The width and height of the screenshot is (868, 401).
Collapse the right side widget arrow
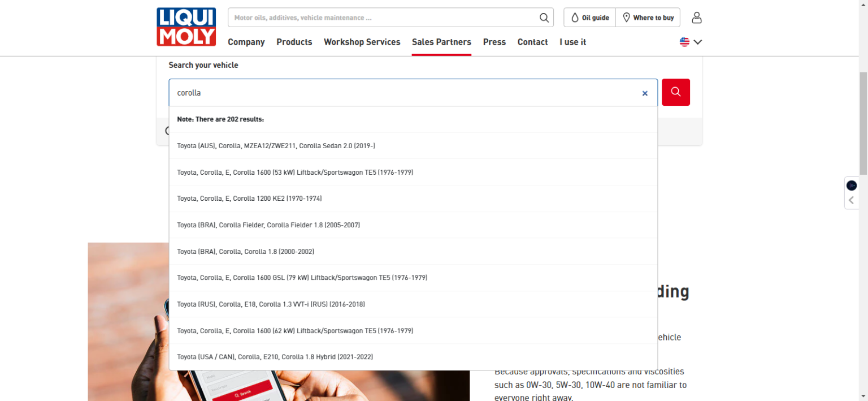coord(851,200)
